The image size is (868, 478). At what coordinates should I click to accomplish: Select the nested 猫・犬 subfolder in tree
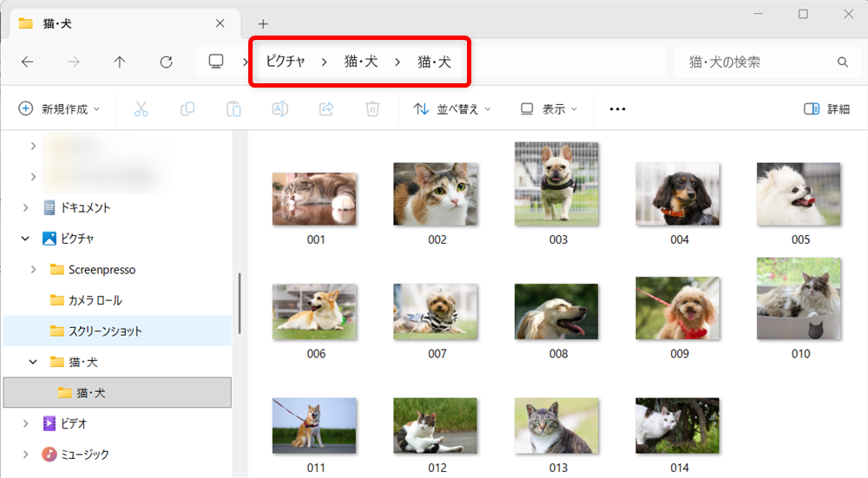tap(117, 393)
